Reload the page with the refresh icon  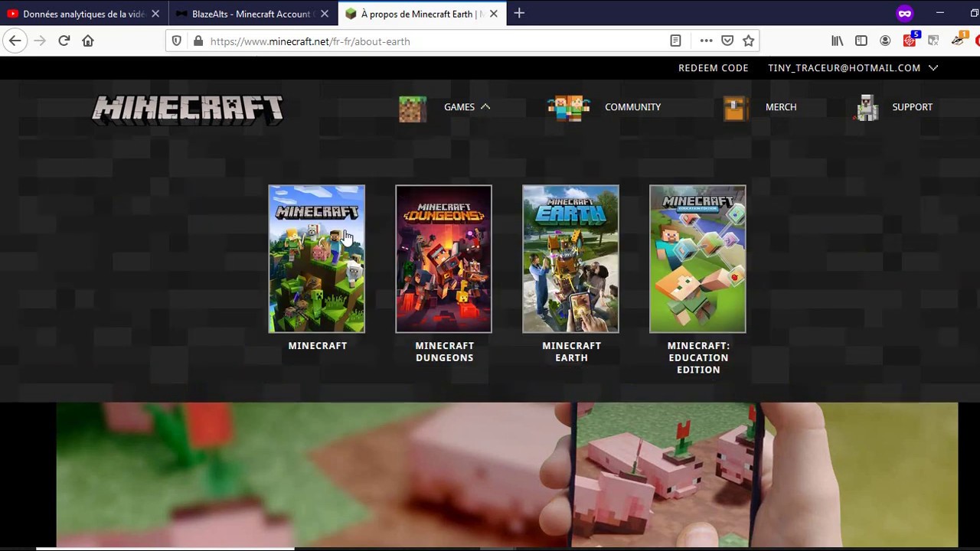tap(64, 41)
